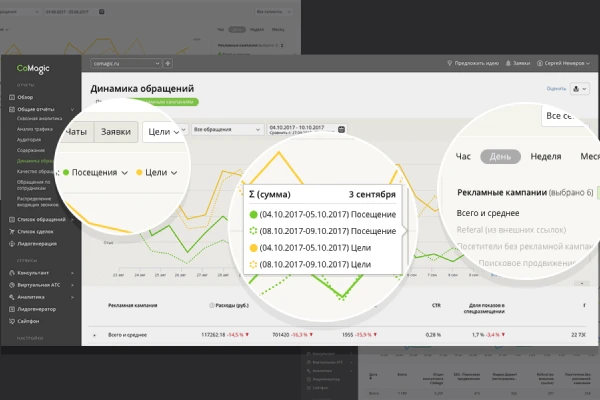Click Доля показов в спецразмещении header
The width and height of the screenshot is (600, 400).
point(484,309)
